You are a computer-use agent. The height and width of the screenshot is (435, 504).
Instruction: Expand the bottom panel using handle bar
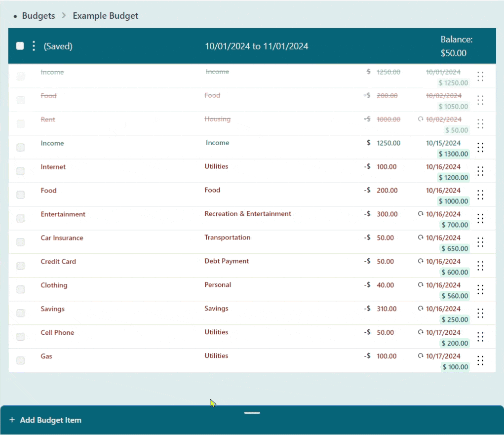252,413
